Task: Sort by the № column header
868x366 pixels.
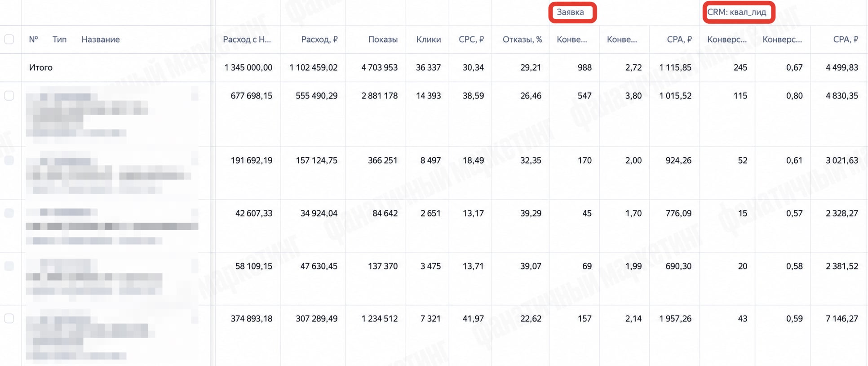Action: [x=33, y=40]
